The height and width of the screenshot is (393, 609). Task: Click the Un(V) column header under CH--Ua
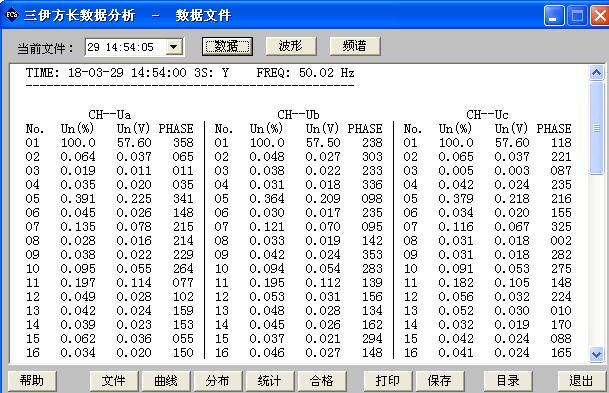pyautogui.click(x=133, y=129)
